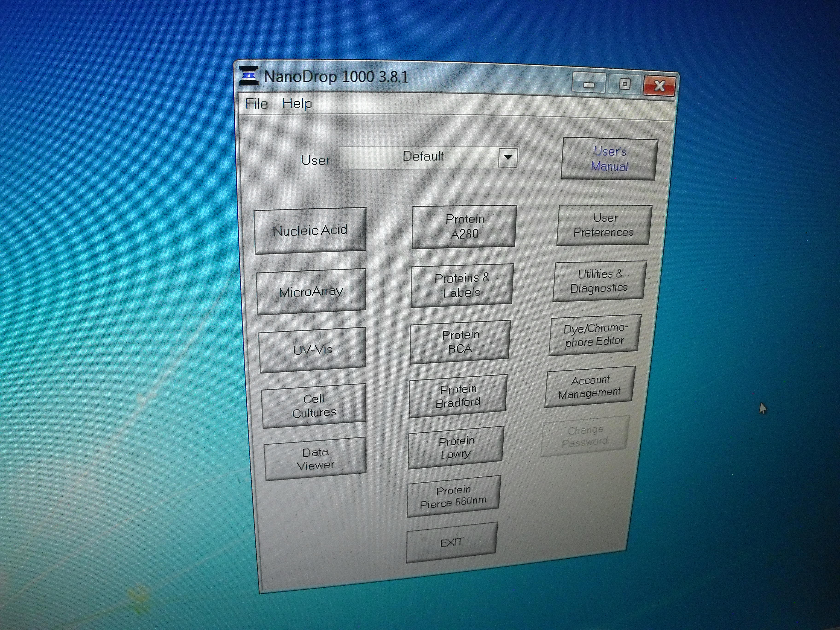
Task: Launch Protein A280 measurement
Action: pos(464,226)
